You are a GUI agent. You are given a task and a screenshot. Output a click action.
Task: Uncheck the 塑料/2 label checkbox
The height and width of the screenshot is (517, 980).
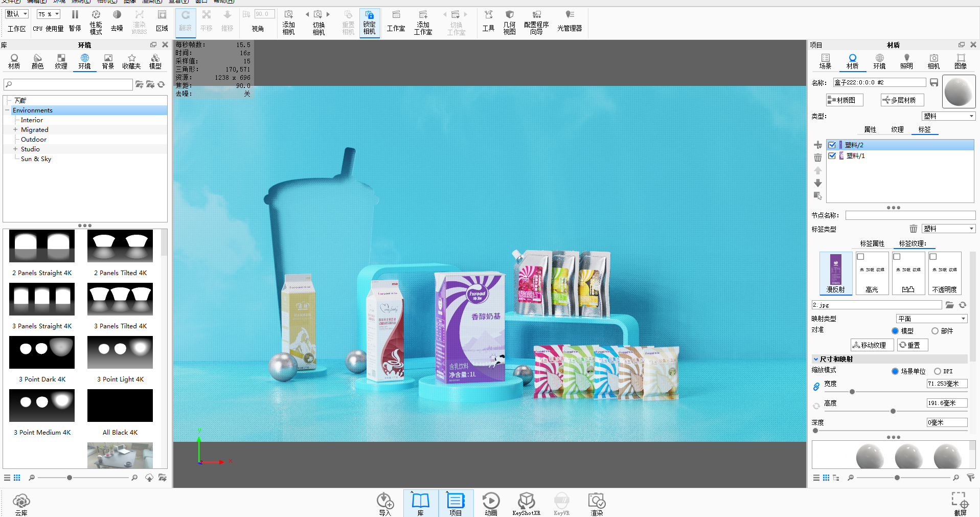[832, 145]
